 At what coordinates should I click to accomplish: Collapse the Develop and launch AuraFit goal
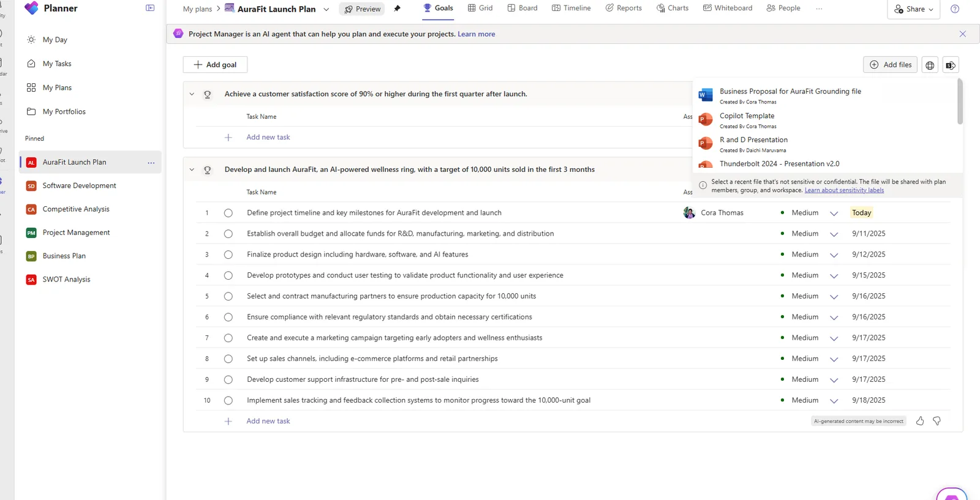pos(192,170)
